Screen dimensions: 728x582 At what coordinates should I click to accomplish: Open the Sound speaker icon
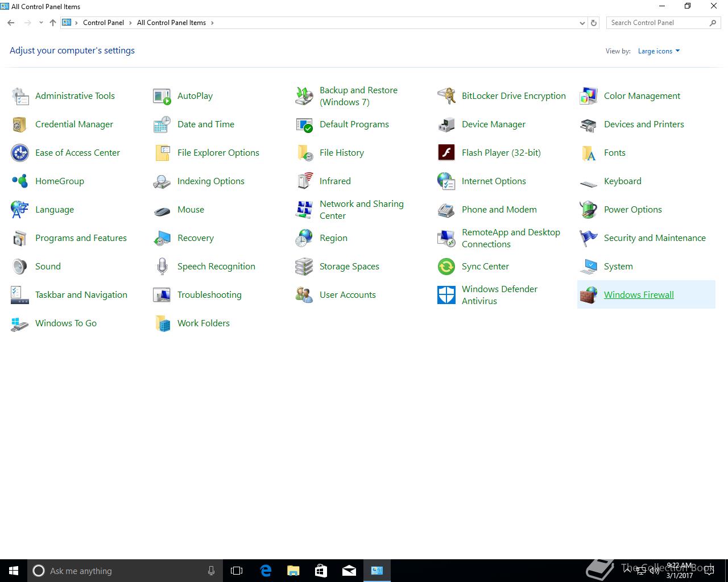click(x=20, y=267)
